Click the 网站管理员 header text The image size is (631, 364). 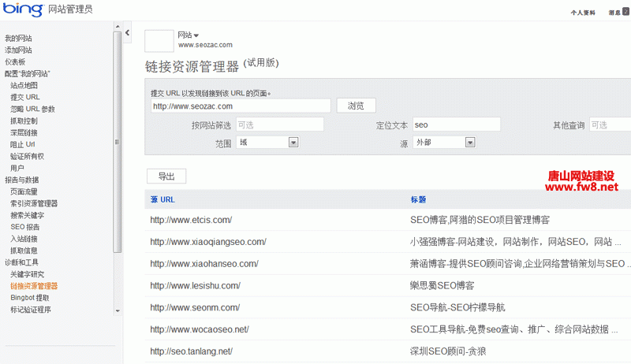tap(70, 9)
